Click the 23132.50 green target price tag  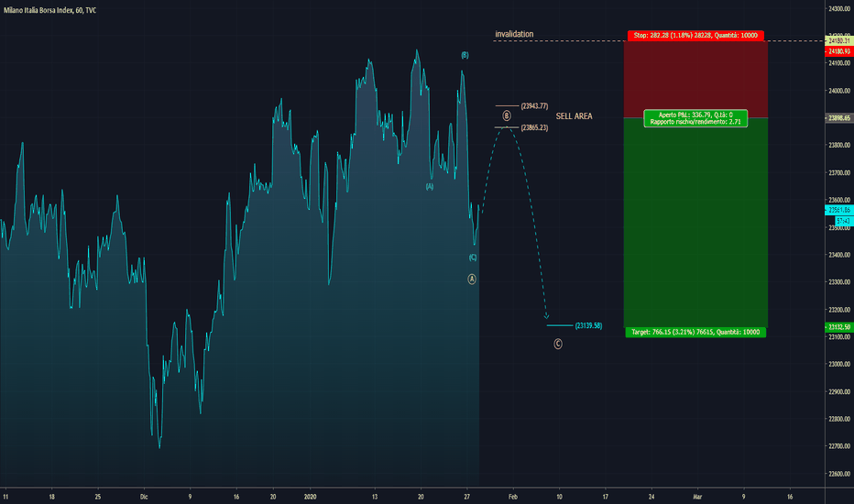point(838,327)
